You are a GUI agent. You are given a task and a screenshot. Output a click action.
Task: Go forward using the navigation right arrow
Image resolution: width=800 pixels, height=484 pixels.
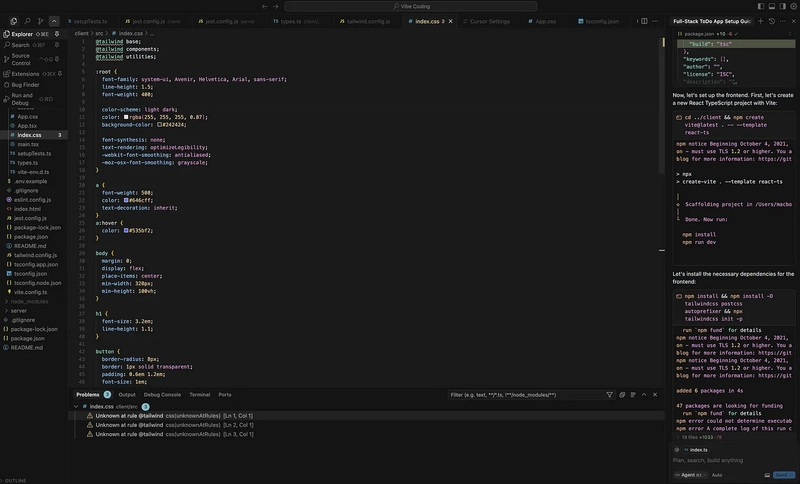pyautogui.click(x=276, y=6)
